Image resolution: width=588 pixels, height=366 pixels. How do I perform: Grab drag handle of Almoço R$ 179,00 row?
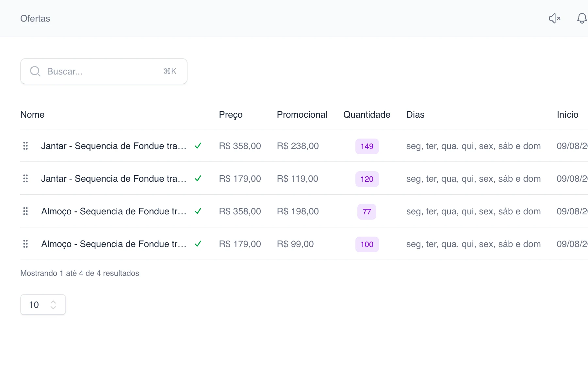coord(25,244)
